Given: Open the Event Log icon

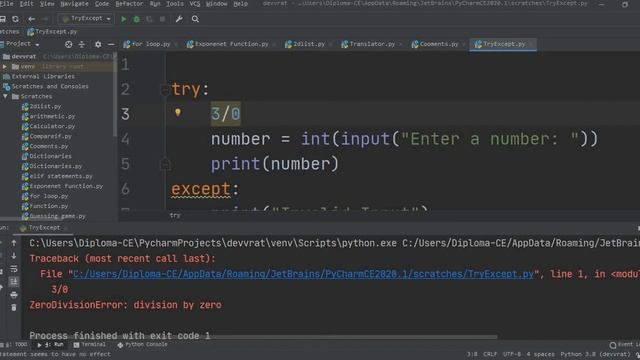Looking at the screenshot, I should click(613, 345).
